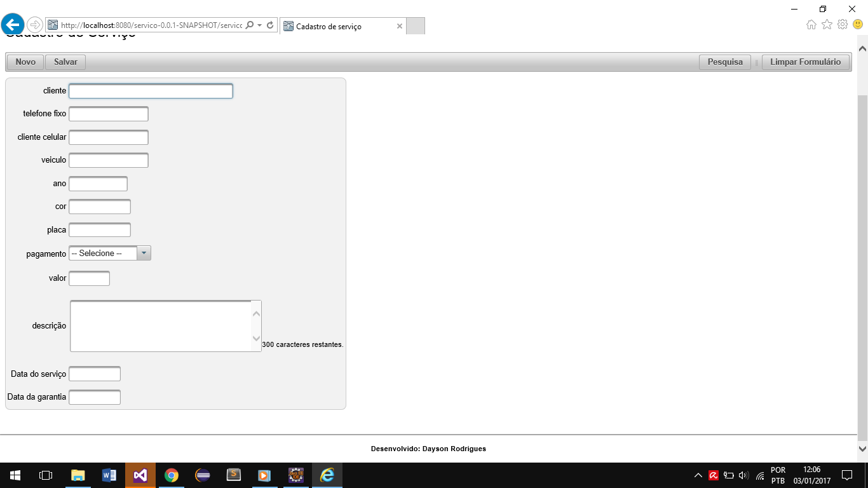868x488 pixels.
Task: Click the descrição text area
Action: [x=165, y=326]
